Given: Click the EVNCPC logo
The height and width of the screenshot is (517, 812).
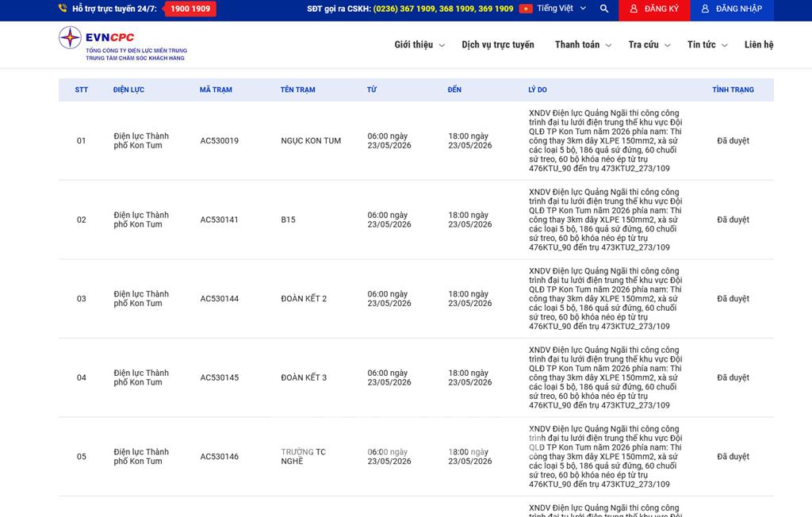Looking at the screenshot, I should point(123,44).
